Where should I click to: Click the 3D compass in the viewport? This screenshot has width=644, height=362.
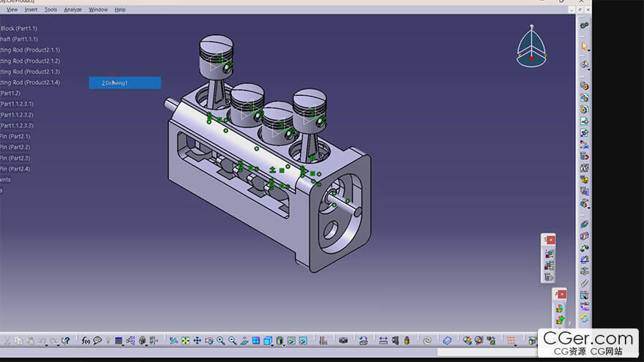[531, 46]
